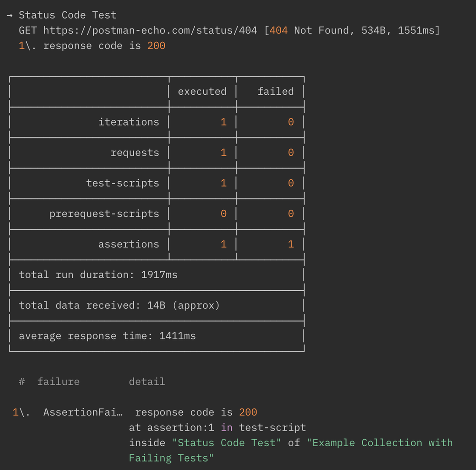
Task: Click the detail column heading
Action: point(147,382)
